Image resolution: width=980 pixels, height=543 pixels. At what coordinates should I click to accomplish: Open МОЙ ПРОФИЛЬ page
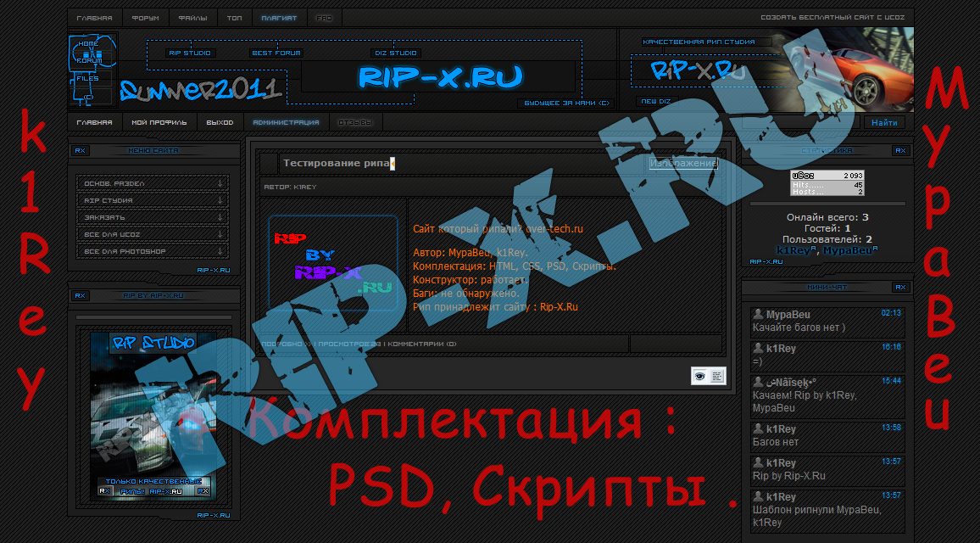point(159,123)
